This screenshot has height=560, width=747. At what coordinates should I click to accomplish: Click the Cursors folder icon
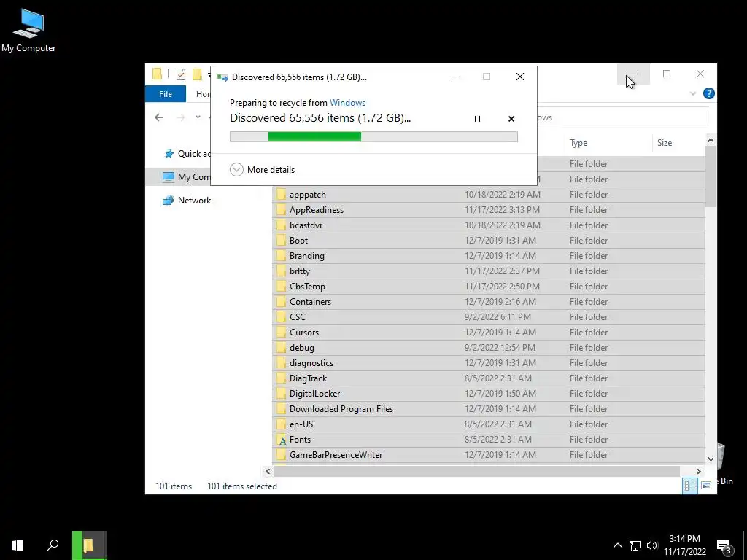(x=281, y=332)
